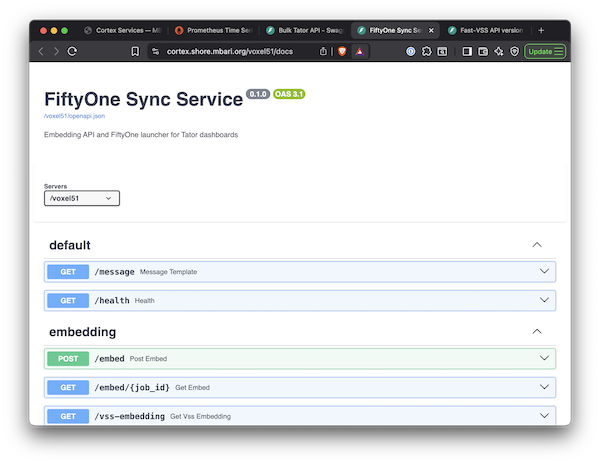The width and height of the screenshot is (600, 464).
Task: Switch to the Cortex Services tab
Action: [x=123, y=30]
